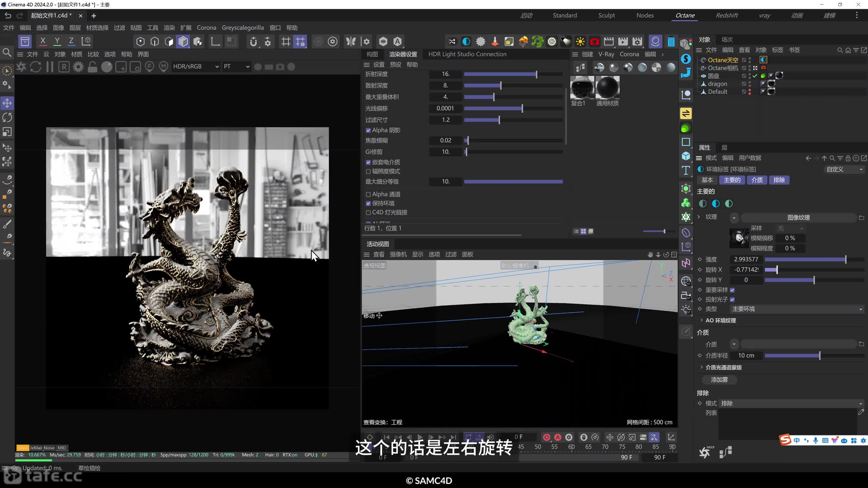Screen dimensions: 868x488
Task: Click the clay render sphere icon
Action: click(107, 67)
